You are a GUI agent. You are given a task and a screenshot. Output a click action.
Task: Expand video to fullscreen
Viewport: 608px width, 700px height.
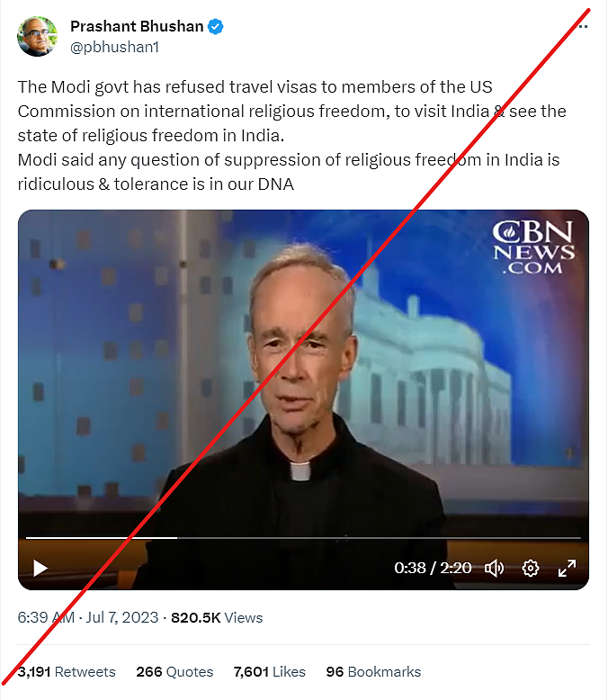coord(567,569)
